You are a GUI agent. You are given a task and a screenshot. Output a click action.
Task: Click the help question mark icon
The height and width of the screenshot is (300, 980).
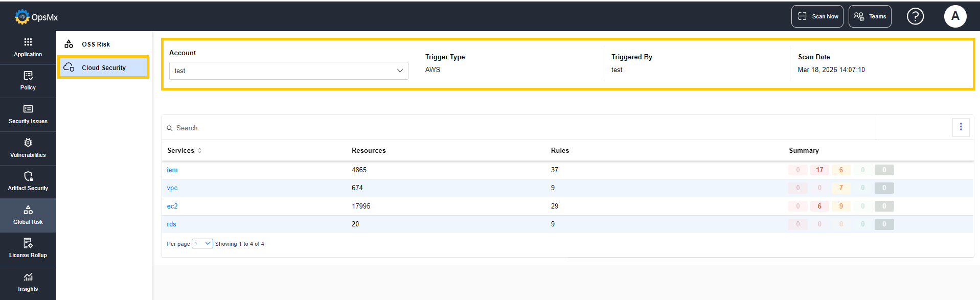pyautogui.click(x=915, y=16)
